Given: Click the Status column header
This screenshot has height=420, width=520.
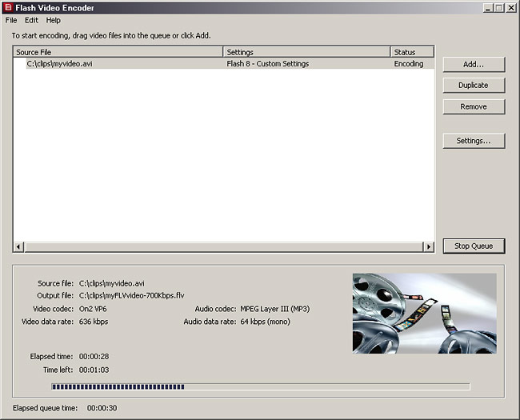Looking at the screenshot, I should 412,52.
